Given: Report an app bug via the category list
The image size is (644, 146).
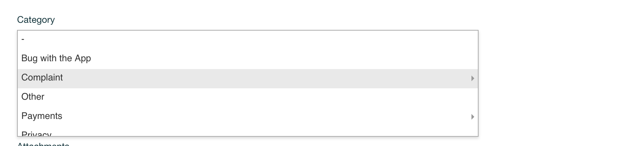Looking at the screenshot, I should pyautogui.click(x=56, y=58).
